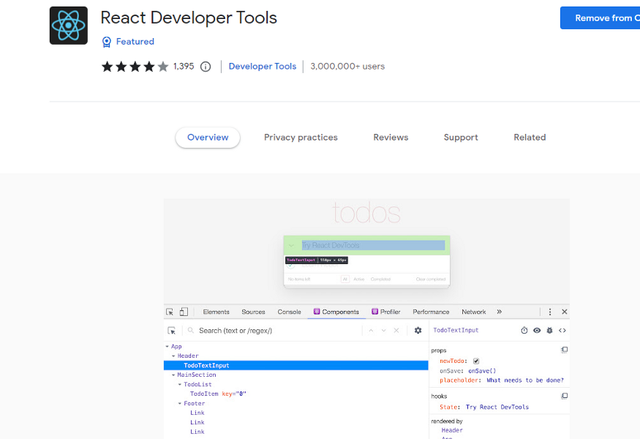Clear the component search with X icon
The image size is (640, 439).
click(396, 330)
